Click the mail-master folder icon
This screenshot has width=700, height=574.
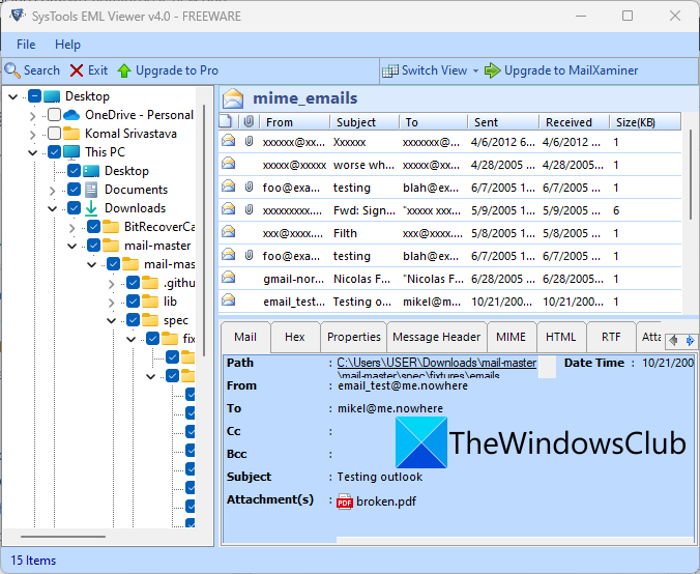click(x=111, y=245)
